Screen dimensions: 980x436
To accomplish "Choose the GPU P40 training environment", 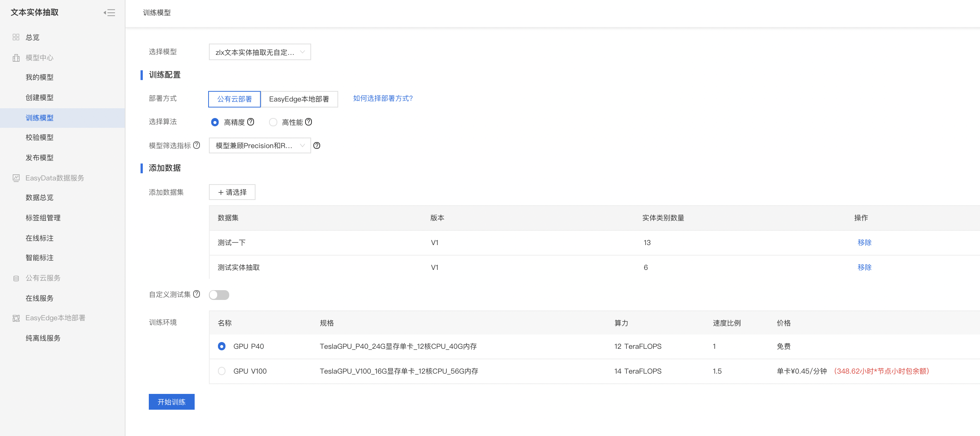I will click(222, 346).
